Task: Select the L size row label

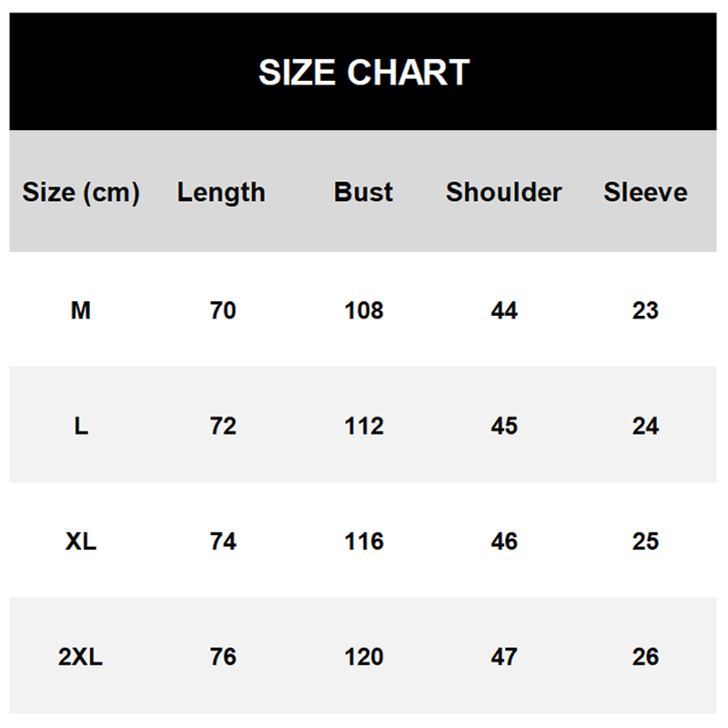Action: [x=81, y=426]
